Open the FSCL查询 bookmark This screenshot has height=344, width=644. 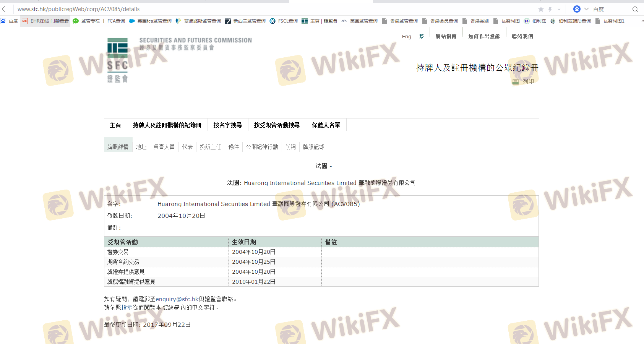(284, 21)
